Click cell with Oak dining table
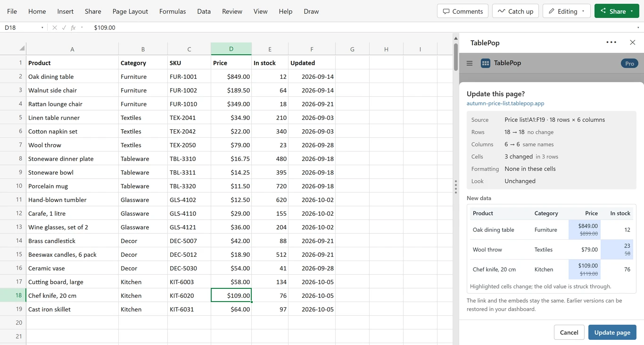 72,76
